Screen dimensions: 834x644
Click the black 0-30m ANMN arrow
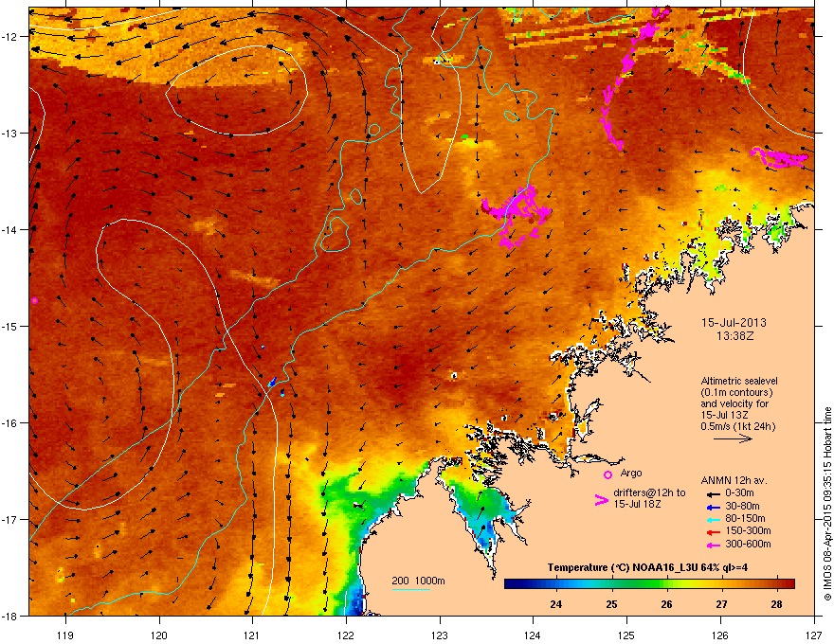pos(714,494)
